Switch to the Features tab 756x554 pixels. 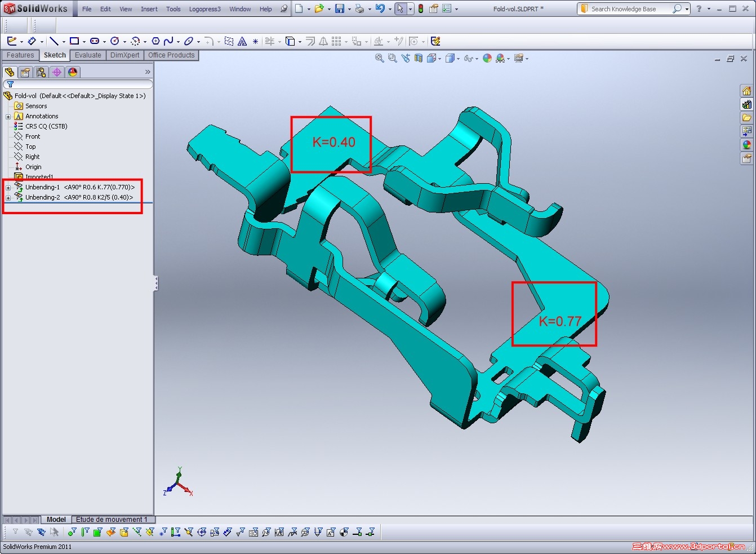tap(20, 55)
